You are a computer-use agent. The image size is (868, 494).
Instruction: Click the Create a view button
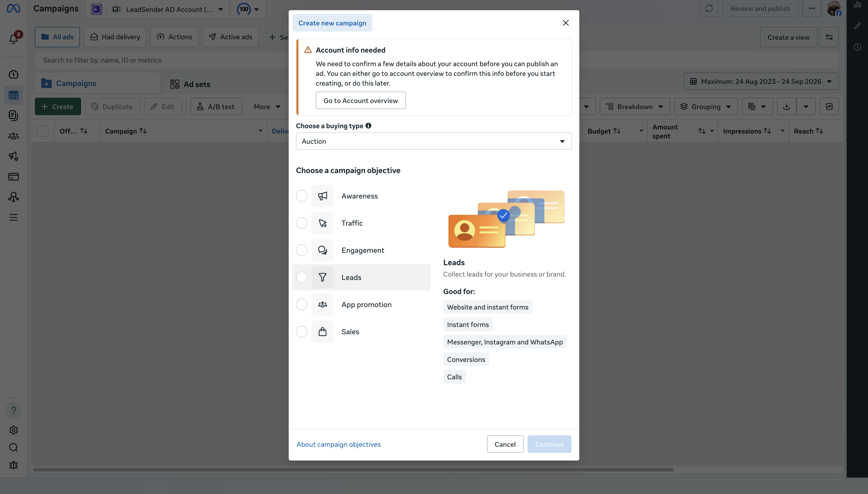pos(788,37)
